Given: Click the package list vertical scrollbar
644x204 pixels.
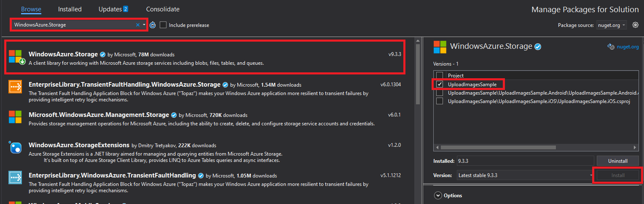Looking at the screenshot, I should [418, 74].
